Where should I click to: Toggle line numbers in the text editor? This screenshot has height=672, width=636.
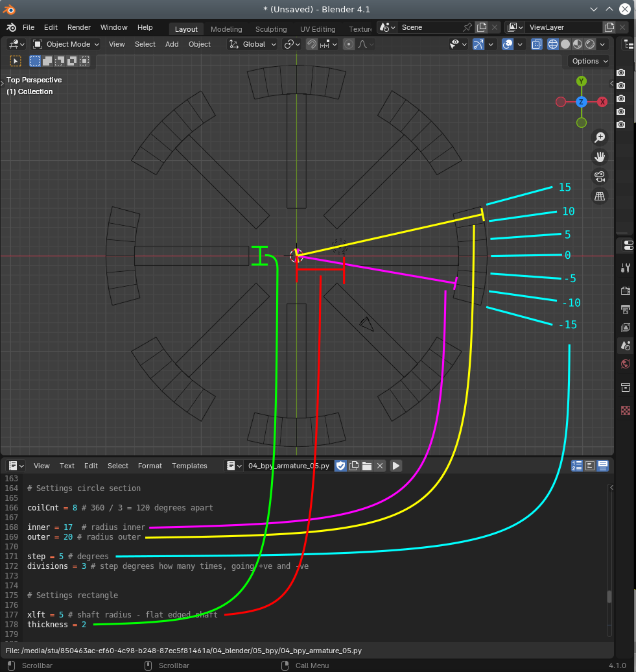pyautogui.click(x=577, y=466)
